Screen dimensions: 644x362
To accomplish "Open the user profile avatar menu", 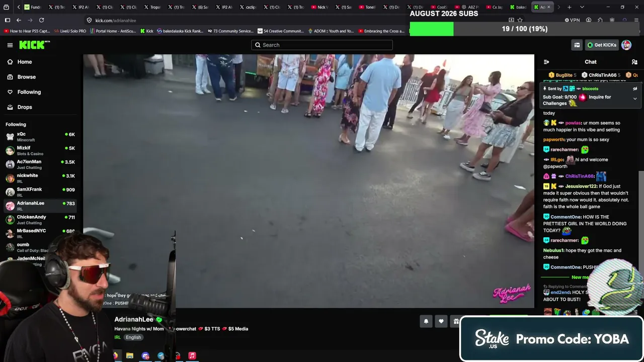I will 626,45.
